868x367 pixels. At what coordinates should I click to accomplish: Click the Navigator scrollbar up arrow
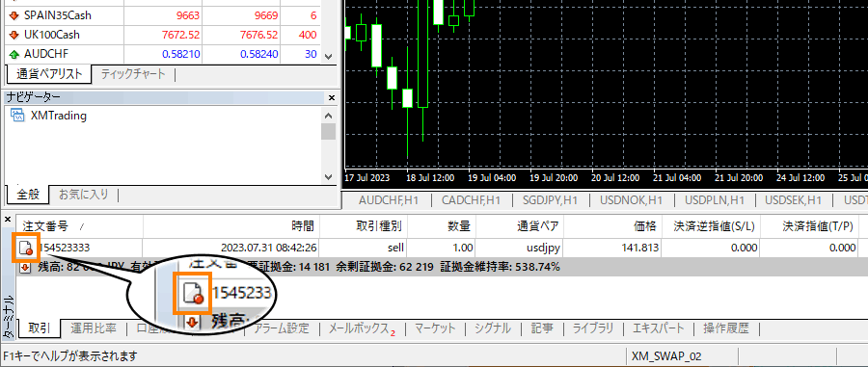328,116
